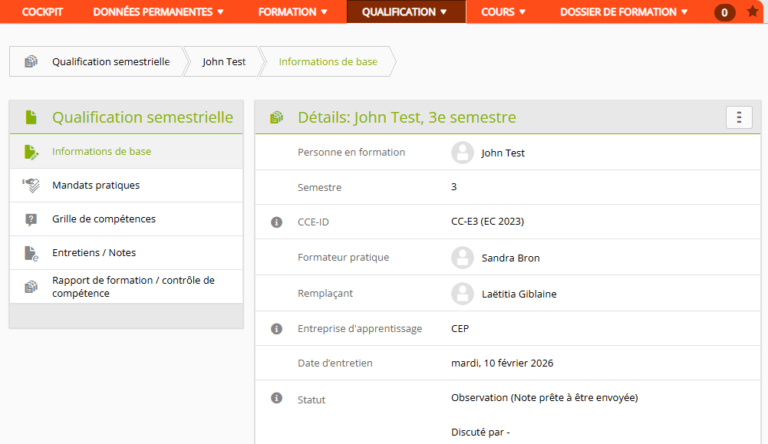Show info icon next to Statut
768x444 pixels.
(x=277, y=398)
